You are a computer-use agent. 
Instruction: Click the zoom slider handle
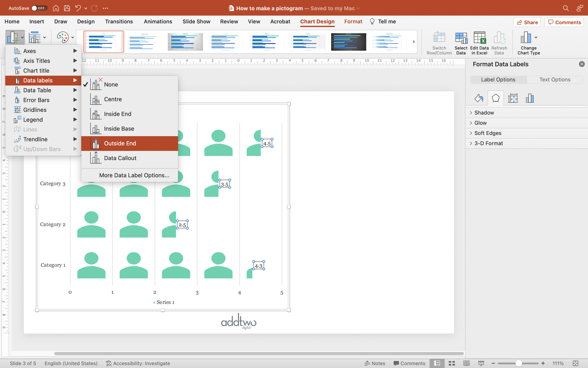coord(518,363)
